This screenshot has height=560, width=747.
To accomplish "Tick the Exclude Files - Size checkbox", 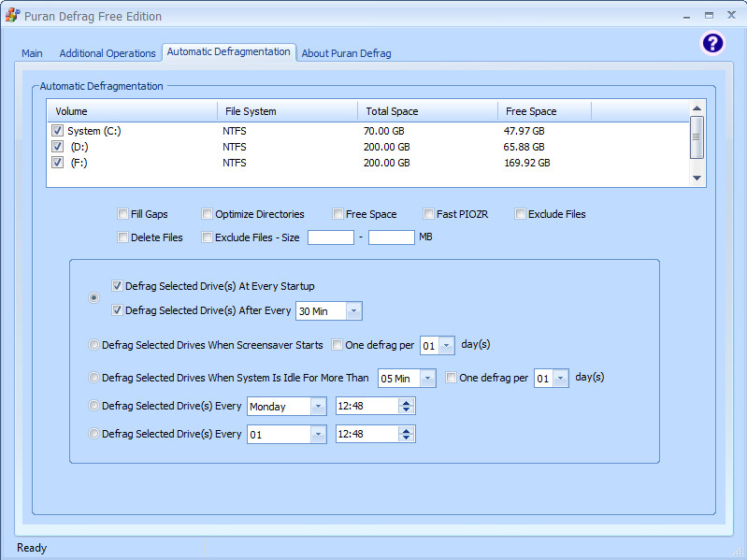I will [x=207, y=237].
